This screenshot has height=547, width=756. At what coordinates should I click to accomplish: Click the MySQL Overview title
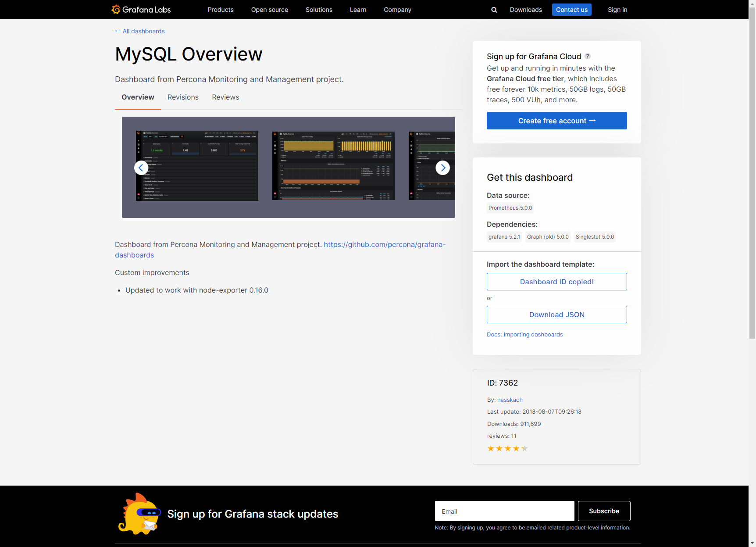pos(189,54)
